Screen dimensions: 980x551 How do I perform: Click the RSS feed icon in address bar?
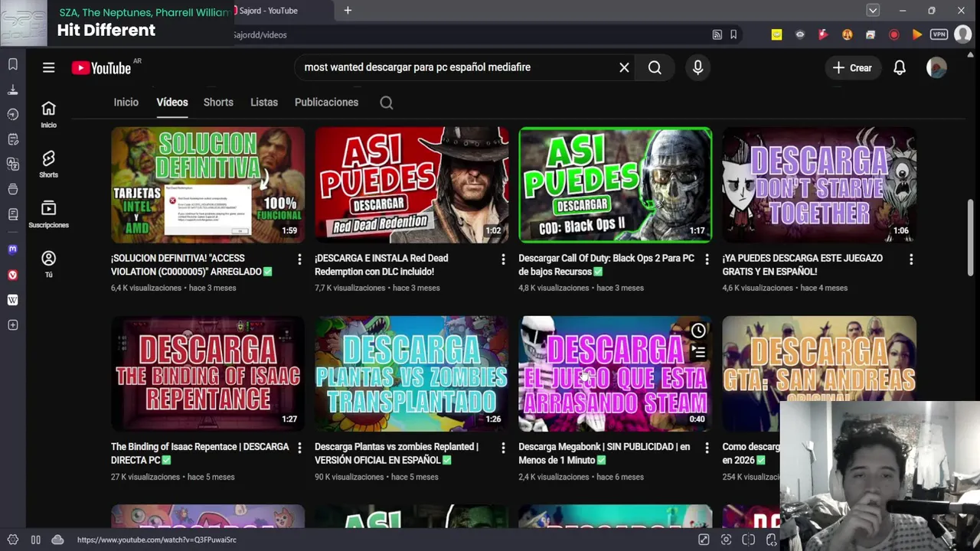coord(717,34)
